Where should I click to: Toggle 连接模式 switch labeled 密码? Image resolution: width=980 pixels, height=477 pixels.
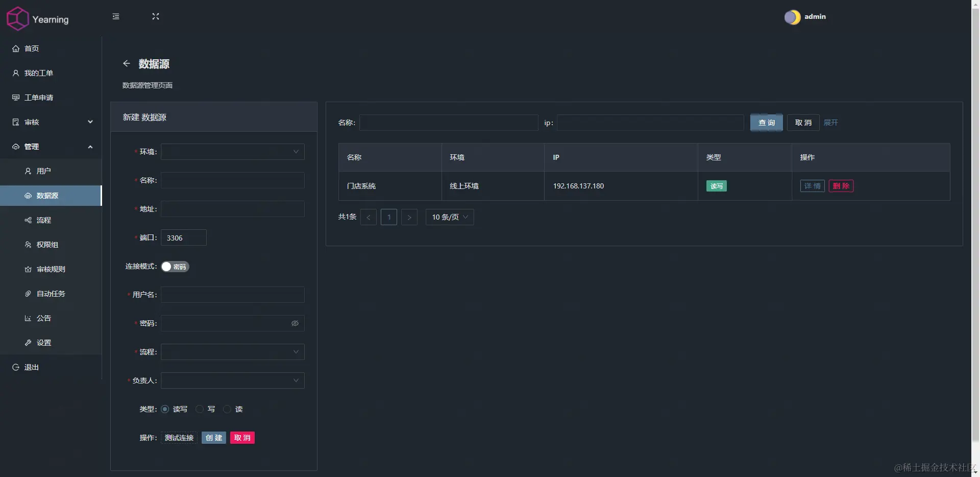coord(175,267)
